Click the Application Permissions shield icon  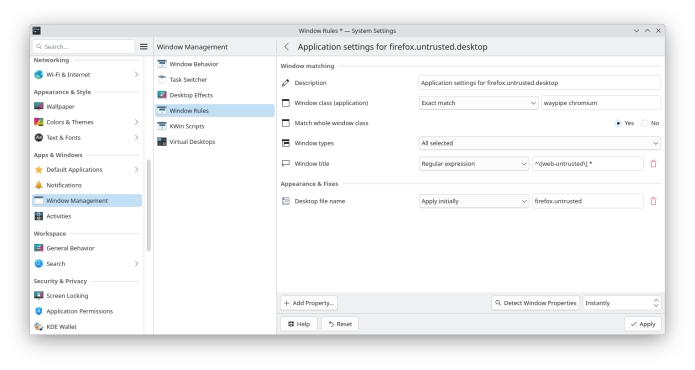pos(39,311)
